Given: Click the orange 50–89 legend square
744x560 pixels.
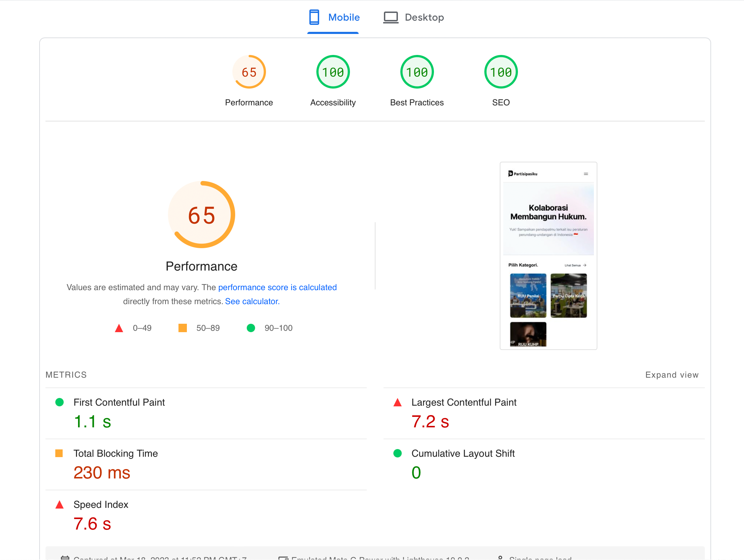Looking at the screenshot, I should click(182, 328).
